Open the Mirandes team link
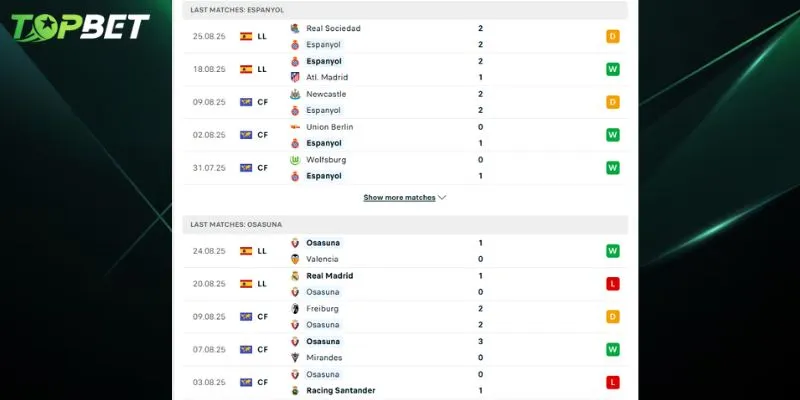The height and width of the screenshot is (400, 800). pyautogui.click(x=324, y=357)
